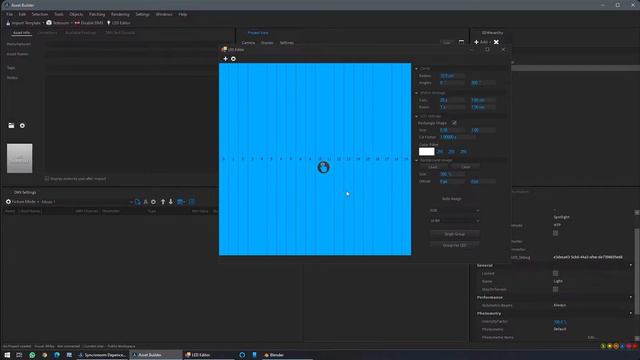Click the last blue panel icon in DMX toolbar
Viewport: 640px width, 360px height.
coord(192,202)
